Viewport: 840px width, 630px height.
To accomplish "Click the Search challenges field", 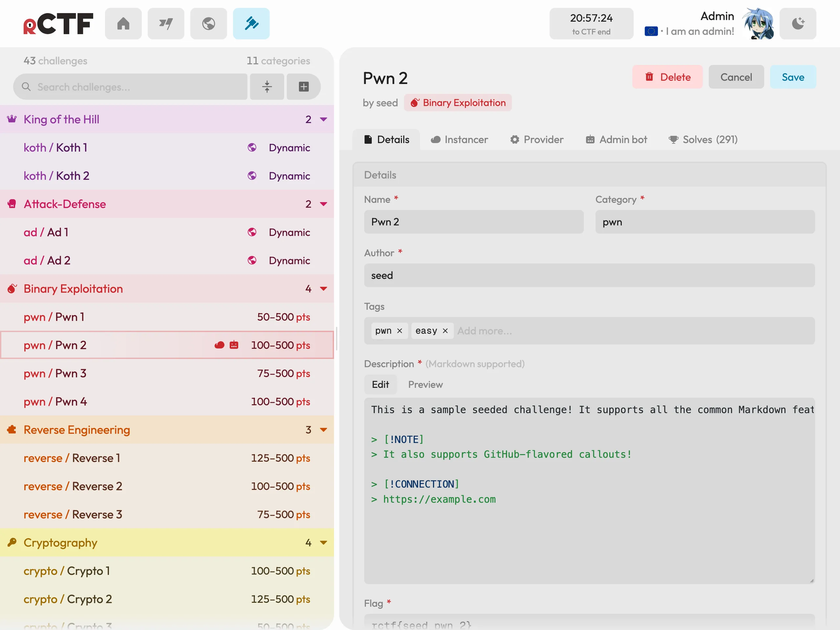I will (130, 87).
